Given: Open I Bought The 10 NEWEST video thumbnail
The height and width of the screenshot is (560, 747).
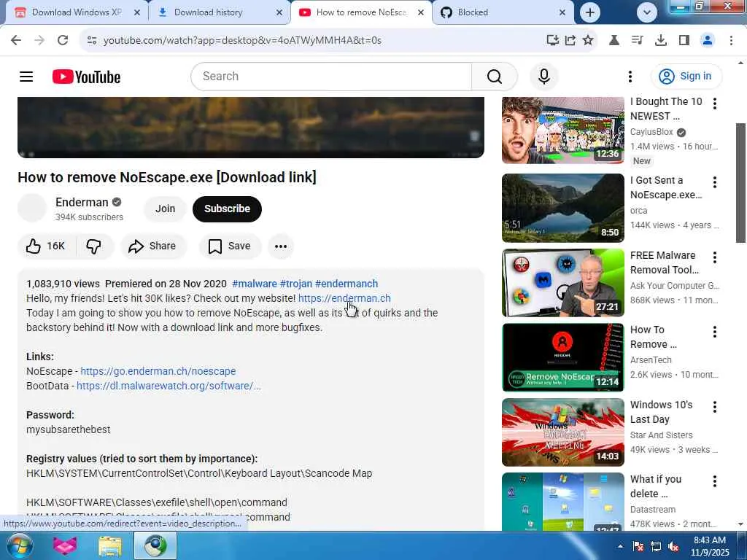Looking at the screenshot, I should pyautogui.click(x=562, y=130).
